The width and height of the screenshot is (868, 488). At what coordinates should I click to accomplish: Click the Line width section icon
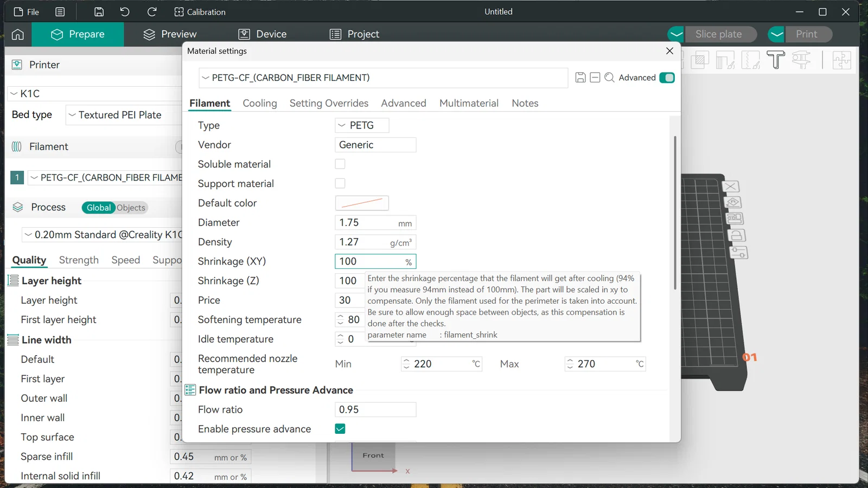click(13, 340)
